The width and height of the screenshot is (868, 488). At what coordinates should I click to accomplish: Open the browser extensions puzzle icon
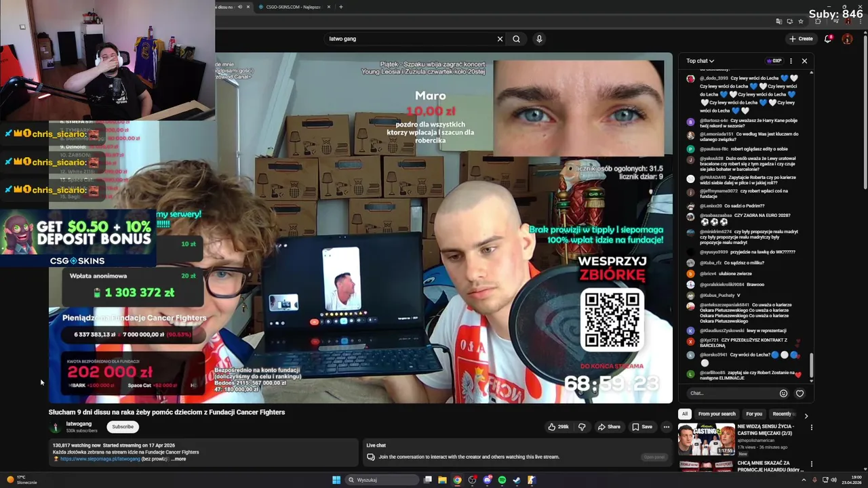(x=818, y=21)
